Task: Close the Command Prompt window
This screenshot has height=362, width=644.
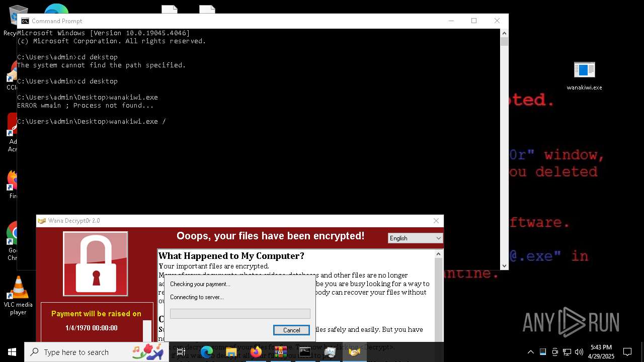Action: click(x=497, y=21)
